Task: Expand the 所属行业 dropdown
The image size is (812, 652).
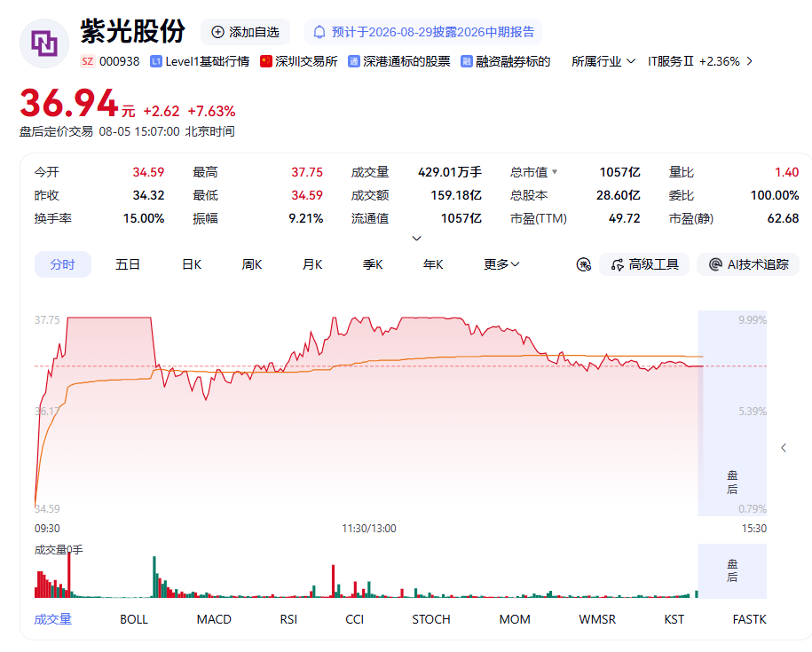Action: tap(603, 61)
